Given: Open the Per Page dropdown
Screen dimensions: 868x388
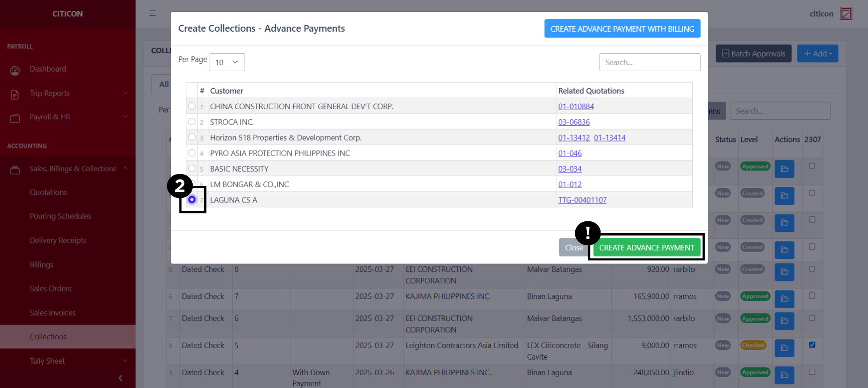Looking at the screenshot, I should click(227, 62).
